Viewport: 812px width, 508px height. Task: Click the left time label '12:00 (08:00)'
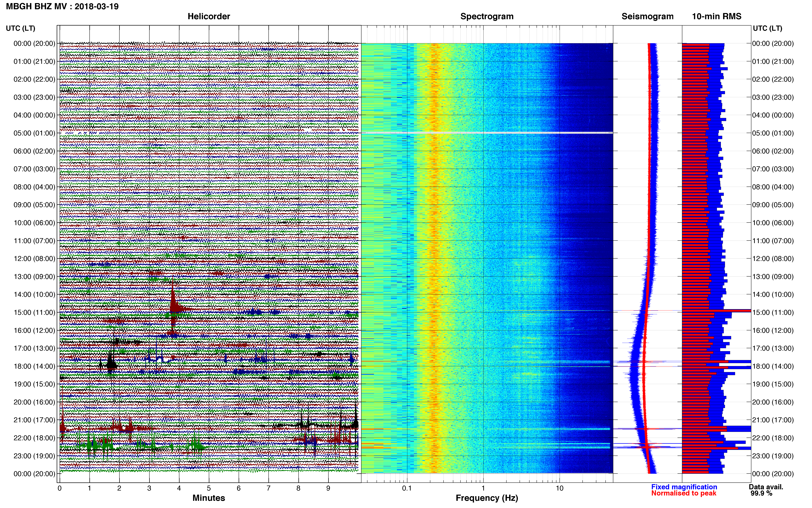34,258
